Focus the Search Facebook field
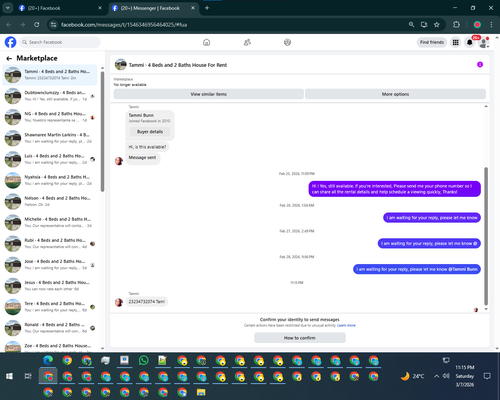The image size is (500, 400). 60,42
